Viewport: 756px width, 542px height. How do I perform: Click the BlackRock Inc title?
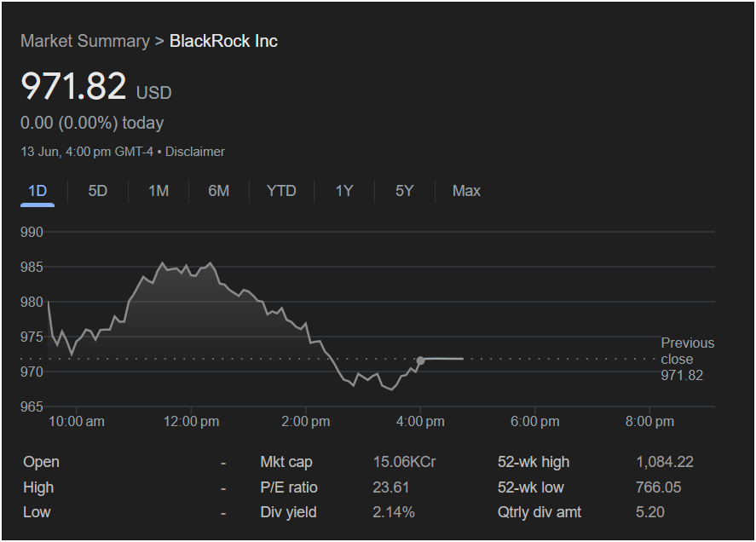click(223, 41)
